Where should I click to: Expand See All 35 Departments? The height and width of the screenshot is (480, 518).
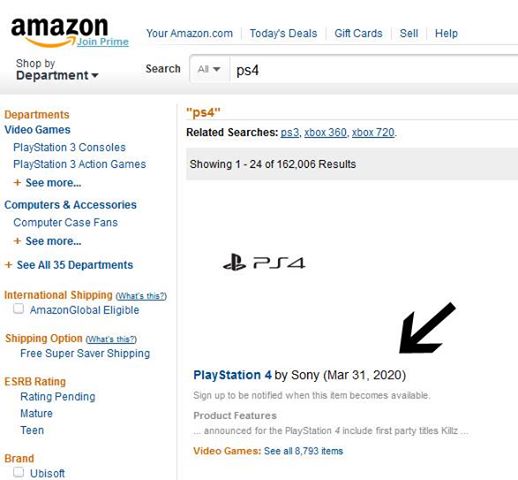75,265
